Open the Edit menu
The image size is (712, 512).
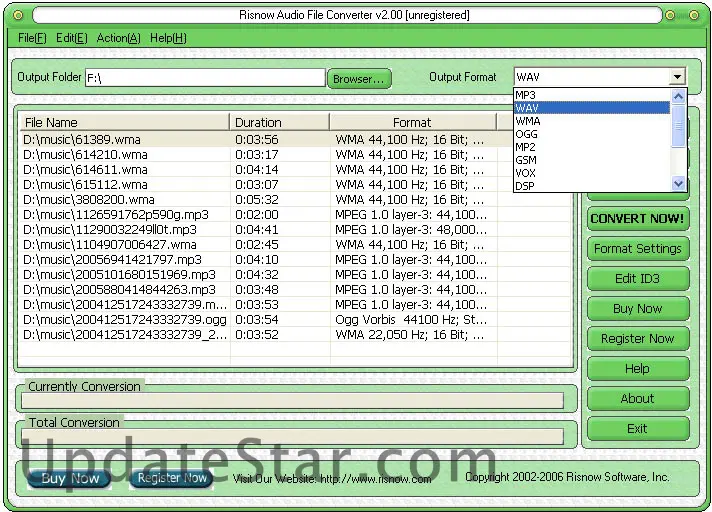click(x=71, y=38)
